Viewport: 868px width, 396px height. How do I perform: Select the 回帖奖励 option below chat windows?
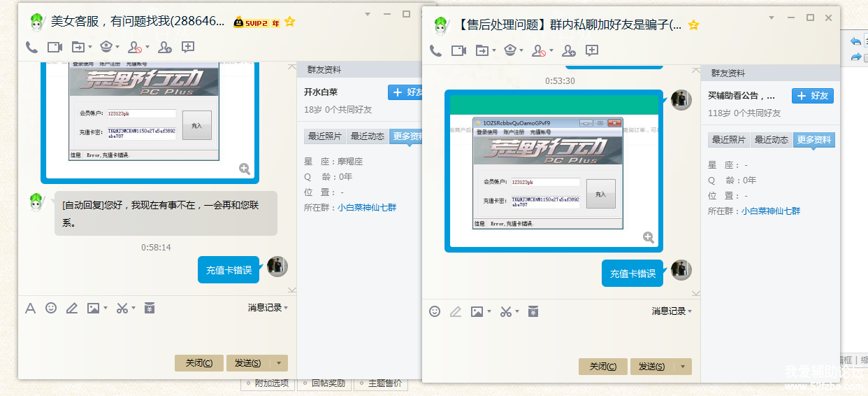[x=328, y=383]
